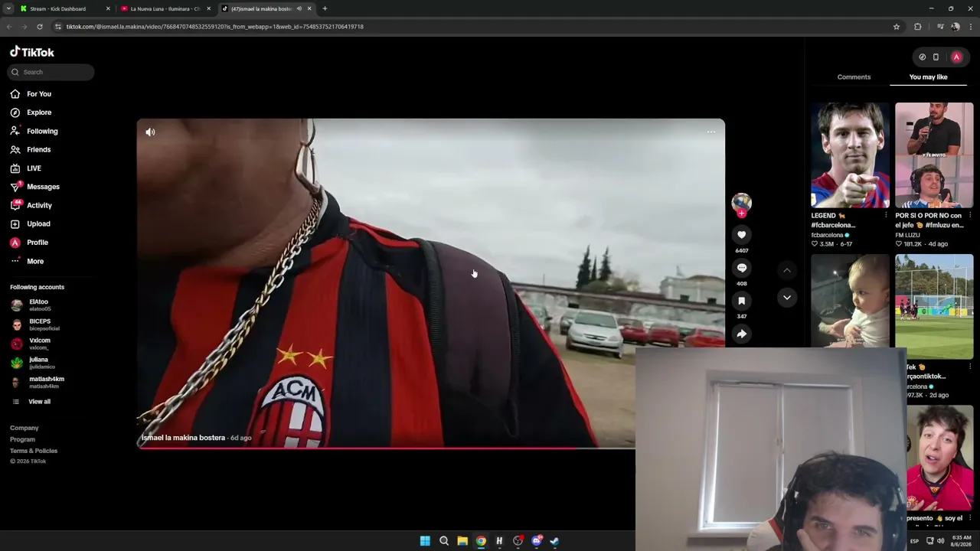Mute the video sound

[x=150, y=132]
